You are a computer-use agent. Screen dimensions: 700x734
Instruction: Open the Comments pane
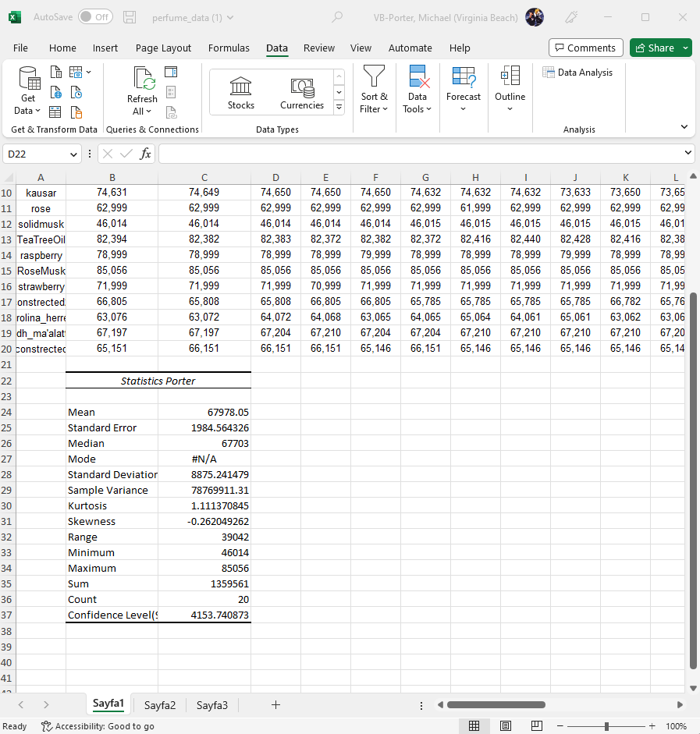[x=586, y=47]
